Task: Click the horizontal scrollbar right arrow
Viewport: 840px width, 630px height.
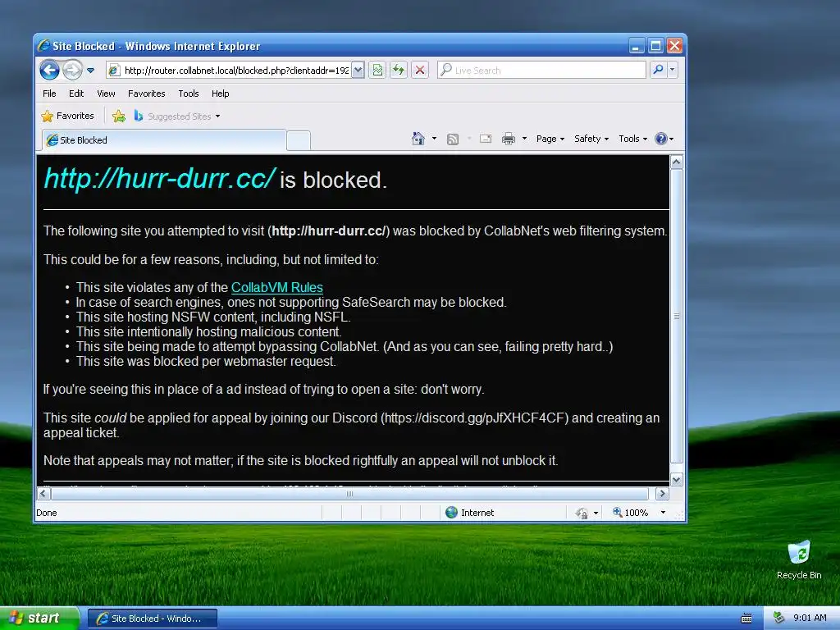Action: pyautogui.click(x=662, y=493)
